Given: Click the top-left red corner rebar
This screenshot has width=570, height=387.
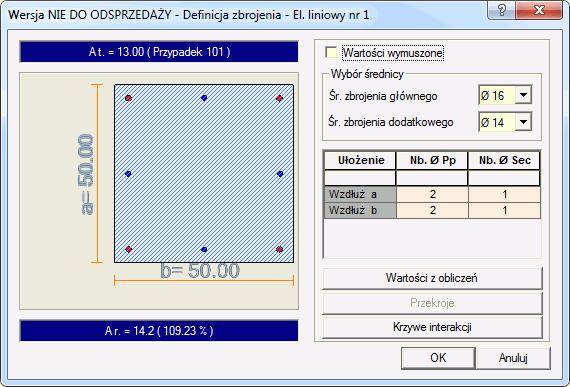Looking at the screenshot, I should [x=128, y=98].
